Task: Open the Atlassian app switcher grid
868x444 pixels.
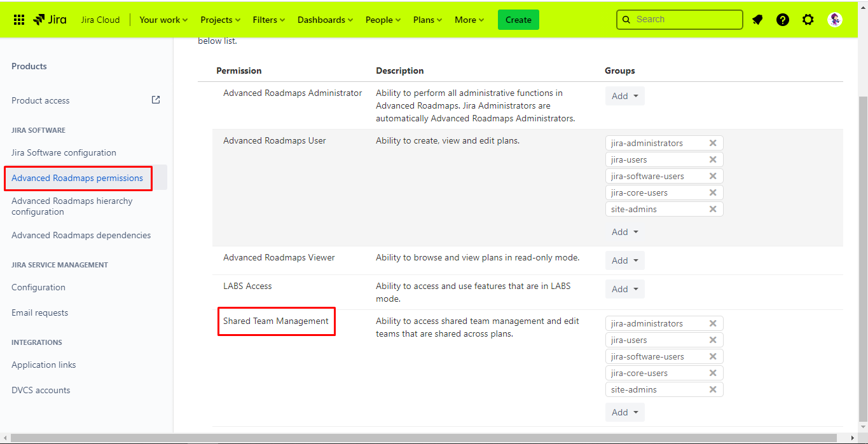Action: coord(19,19)
